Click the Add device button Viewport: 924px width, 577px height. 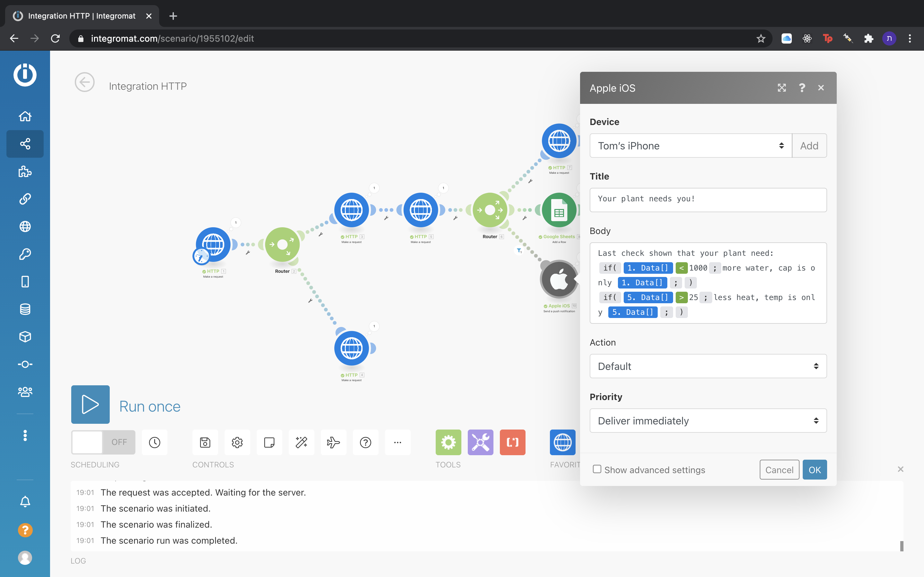[x=809, y=146]
